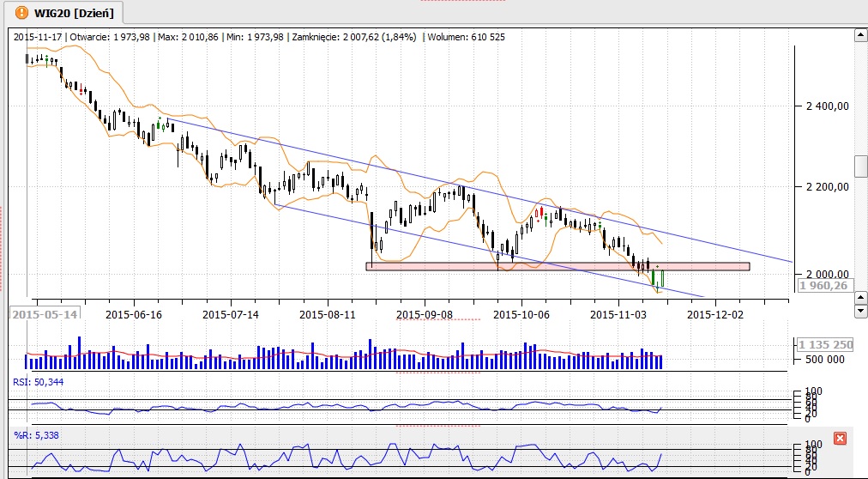
Task: Click the %R: 5,338 indicator label
Action: pyautogui.click(x=33, y=435)
